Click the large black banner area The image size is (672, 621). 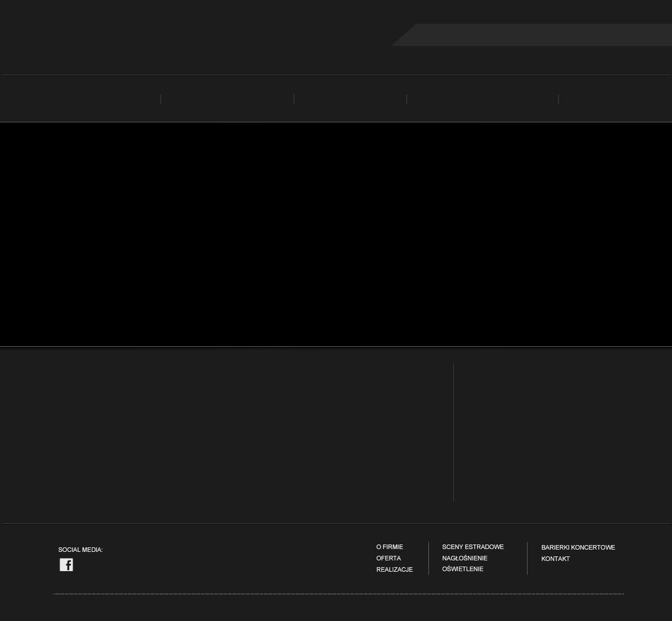pos(336,234)
